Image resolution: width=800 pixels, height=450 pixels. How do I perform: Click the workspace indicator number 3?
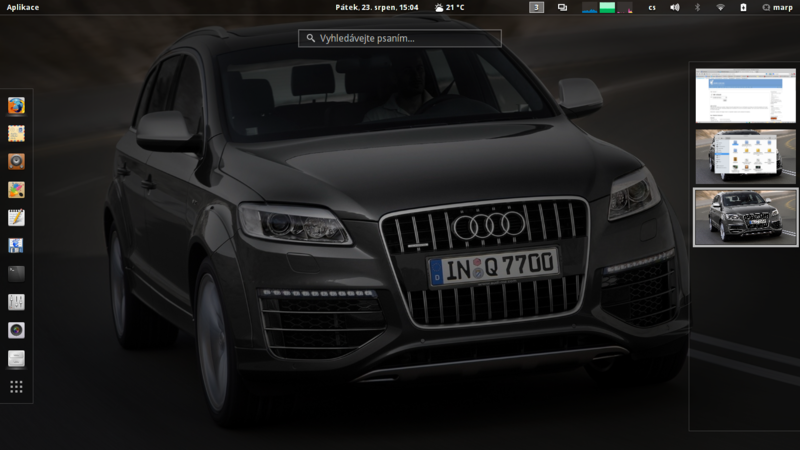[536, 7]
